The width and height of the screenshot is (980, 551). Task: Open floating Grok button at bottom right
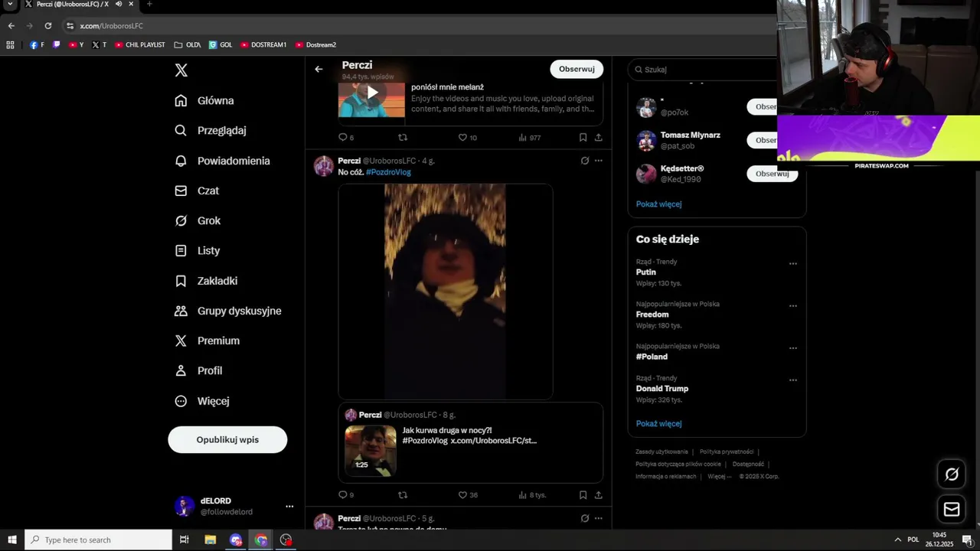952,474
